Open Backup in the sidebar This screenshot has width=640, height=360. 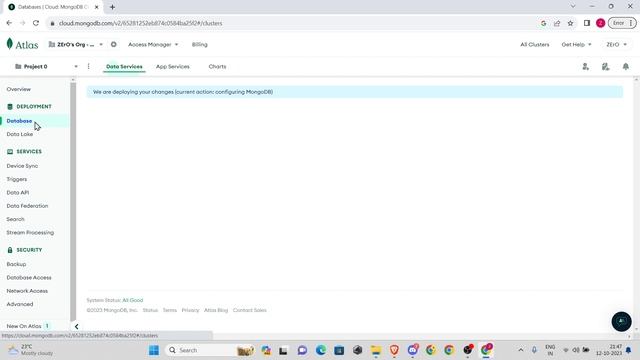pos(16,264)
